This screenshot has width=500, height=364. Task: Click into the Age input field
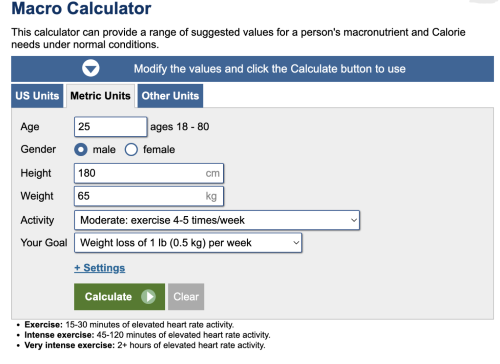click(110, 127)
